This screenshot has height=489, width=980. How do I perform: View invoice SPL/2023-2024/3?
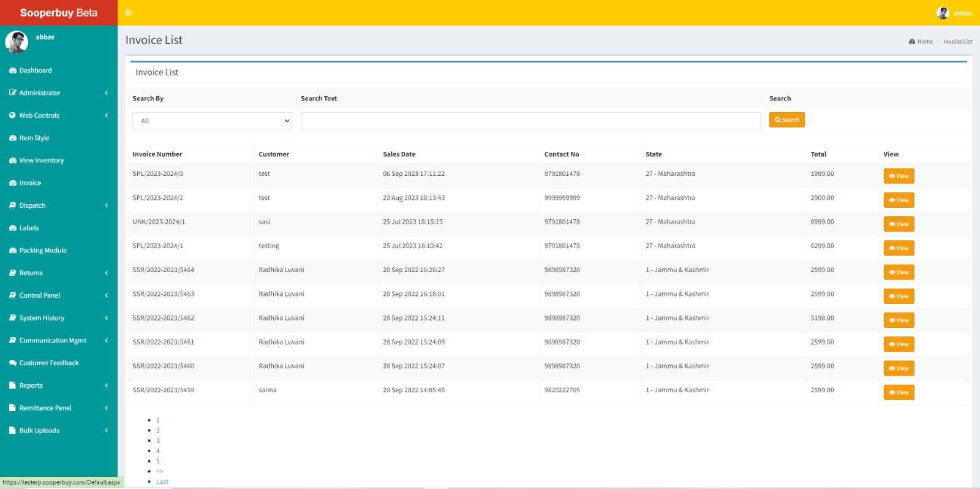click(899, 176)
